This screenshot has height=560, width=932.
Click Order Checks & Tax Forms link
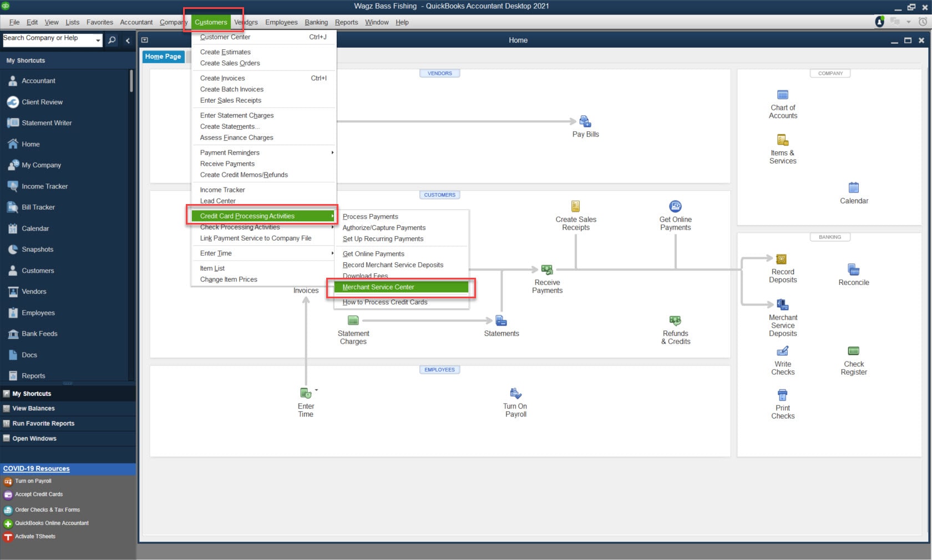pyautogui.click(x=47, y=510)
